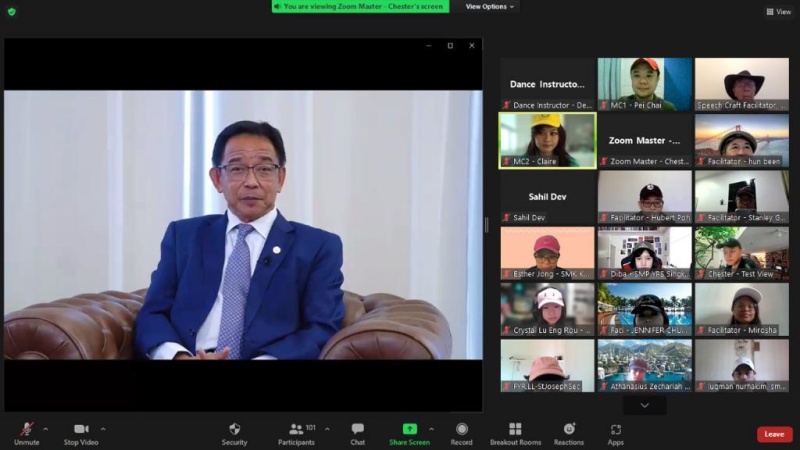Minimize the shared video player window
This screenshot has width=800, height=450.
(429, 45)
